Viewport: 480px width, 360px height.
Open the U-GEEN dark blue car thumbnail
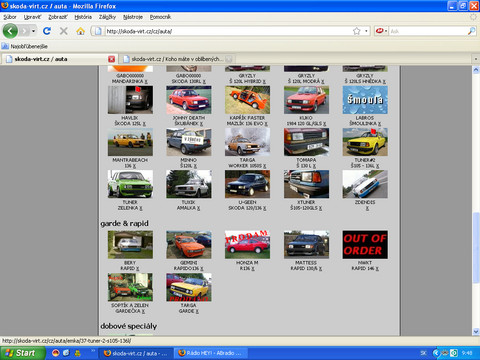click(247, 184)
